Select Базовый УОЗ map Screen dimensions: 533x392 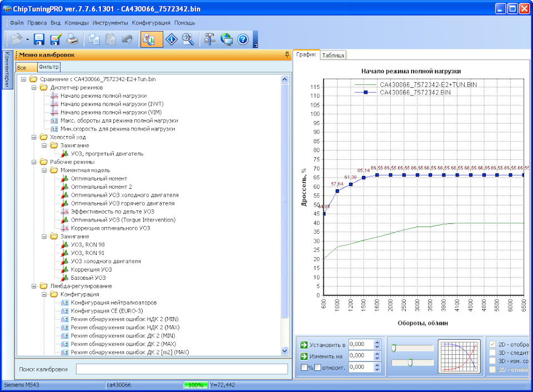click(88, 278)
